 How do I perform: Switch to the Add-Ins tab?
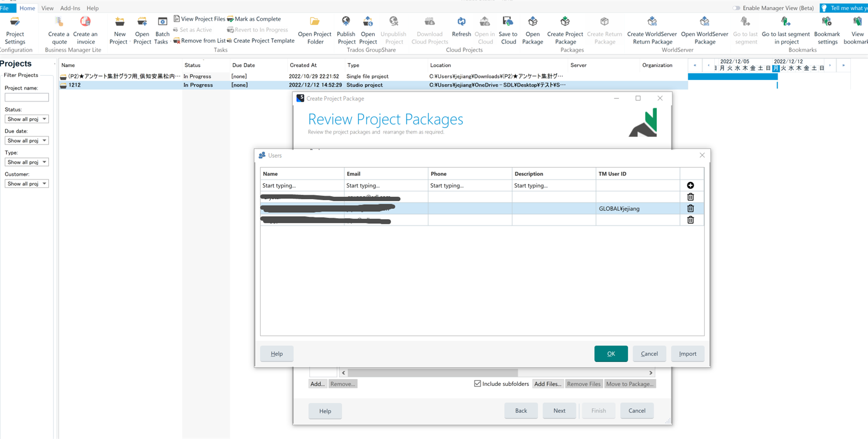(x=70, y=8)
